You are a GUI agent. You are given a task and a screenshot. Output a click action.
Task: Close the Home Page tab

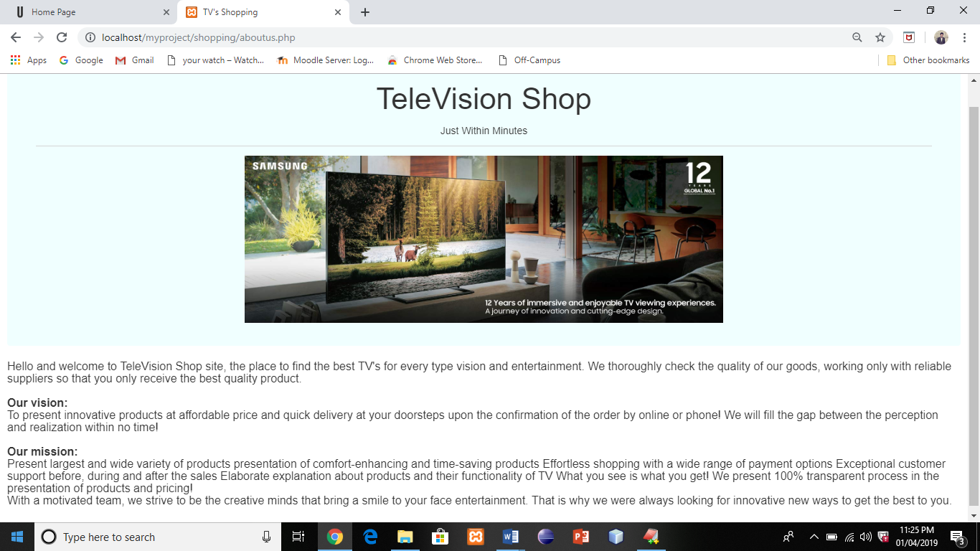pyautogui.click(x=166, y=12)
